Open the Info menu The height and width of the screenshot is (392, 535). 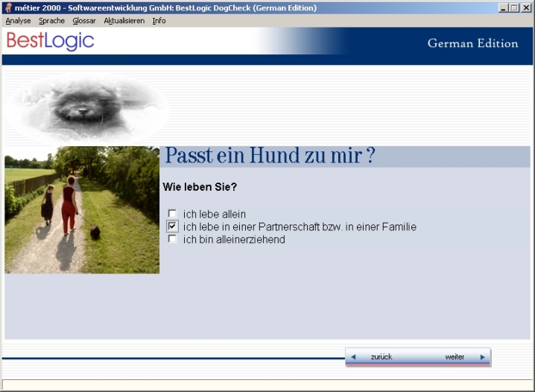pyautogui.click(x=159, y=21)
